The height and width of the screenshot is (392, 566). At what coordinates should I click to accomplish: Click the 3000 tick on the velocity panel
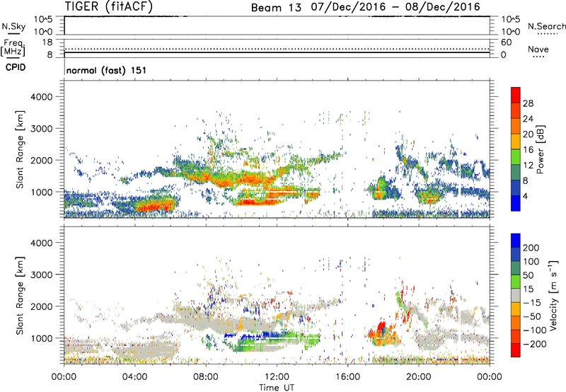[42, 275]
